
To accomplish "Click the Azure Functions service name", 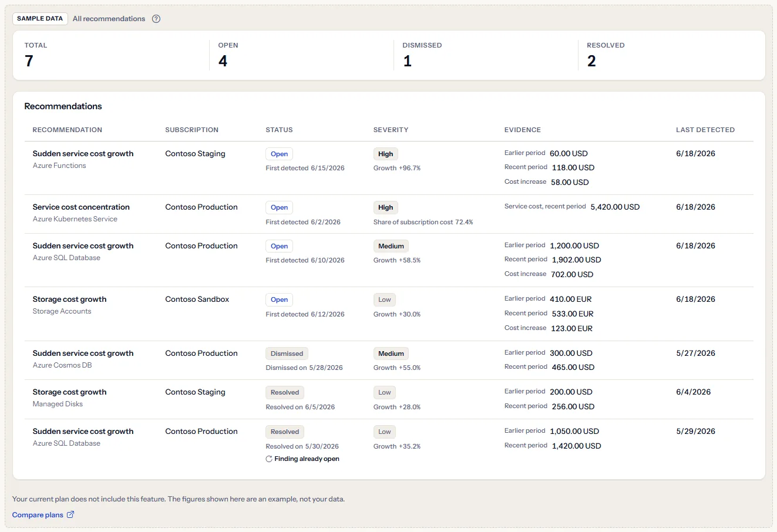I will (59, 166).
